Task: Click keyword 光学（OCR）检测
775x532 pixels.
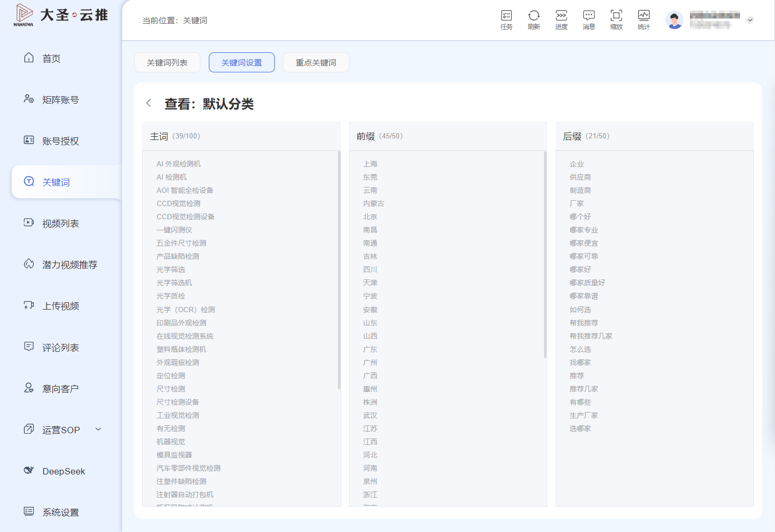Action: point(186,310)
